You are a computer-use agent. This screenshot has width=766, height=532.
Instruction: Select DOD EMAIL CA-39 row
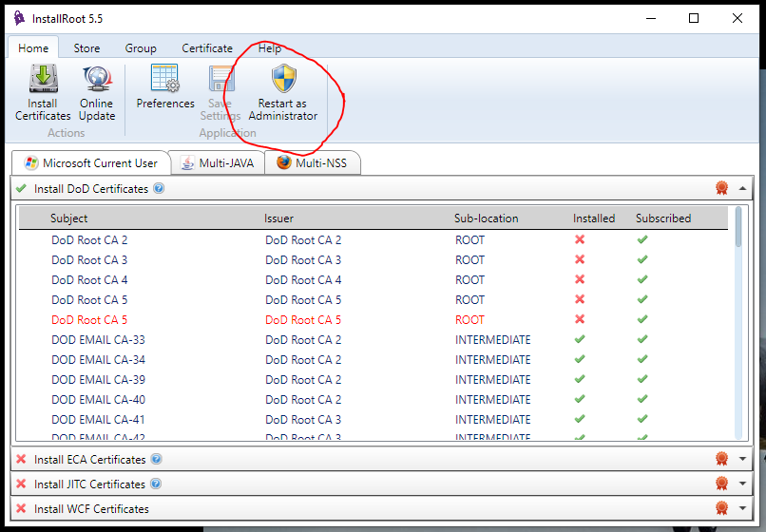(373, 380)
